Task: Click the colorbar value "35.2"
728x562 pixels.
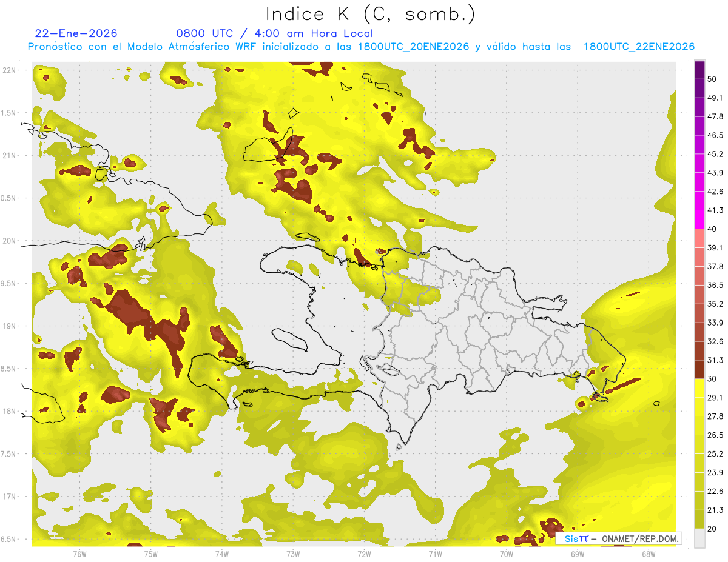Action: (x=716, y=304)
